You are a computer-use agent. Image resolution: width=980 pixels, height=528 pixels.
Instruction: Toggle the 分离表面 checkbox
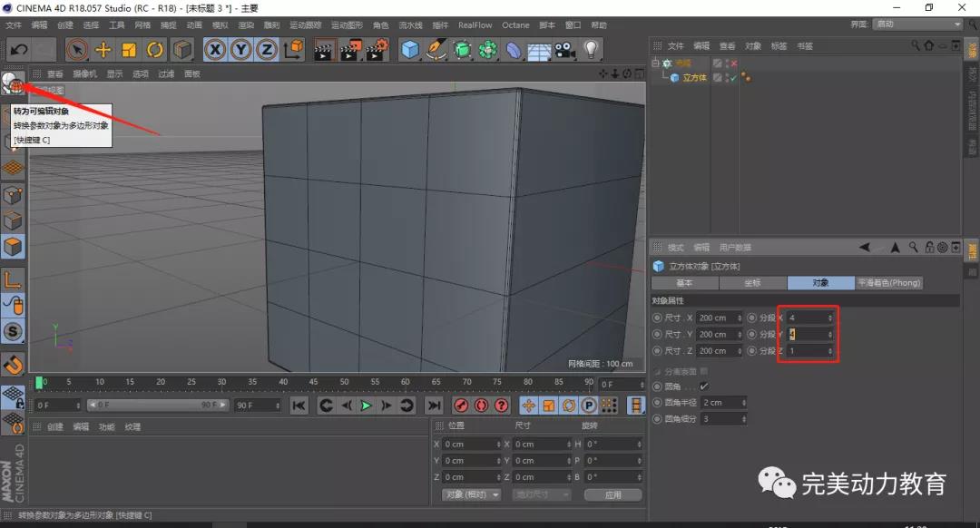[704, 371]
